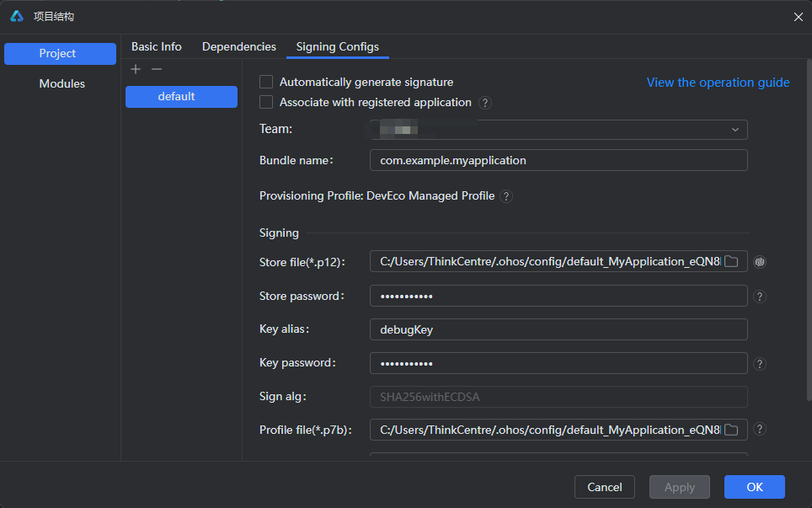Open help icon beside Provisioning Profile
This screenshot has height=508, width=812.
[506, 196]
